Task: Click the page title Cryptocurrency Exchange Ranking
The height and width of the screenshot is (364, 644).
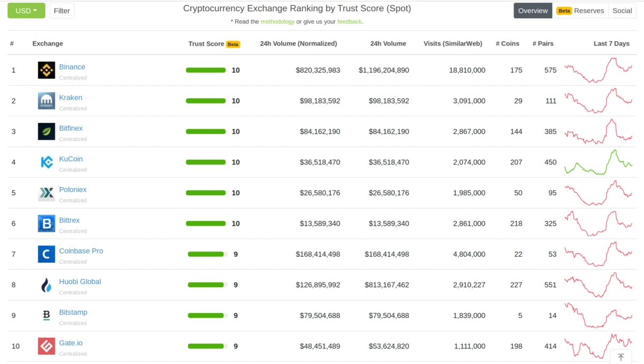Action: tap(297, 9)
